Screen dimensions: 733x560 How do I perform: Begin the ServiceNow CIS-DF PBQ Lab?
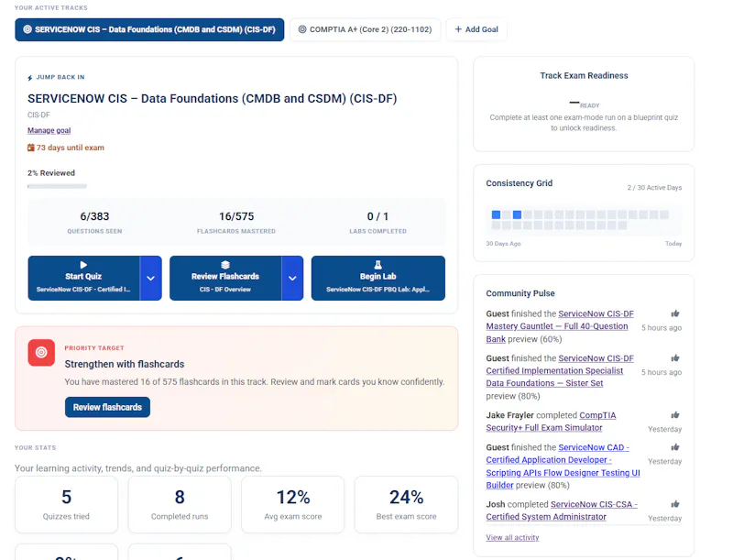(378, 278)
